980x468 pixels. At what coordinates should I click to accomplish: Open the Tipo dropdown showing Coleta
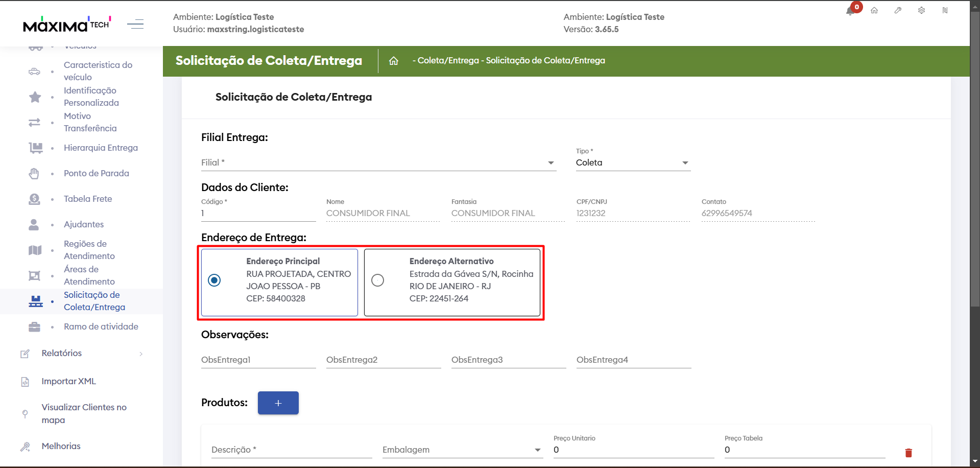[x=633, y=163]
